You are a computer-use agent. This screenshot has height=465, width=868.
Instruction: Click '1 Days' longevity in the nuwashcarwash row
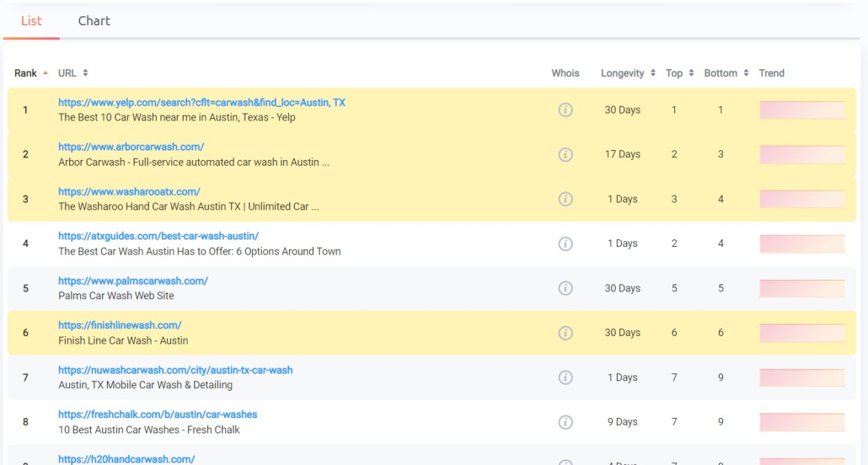[622, 377]
